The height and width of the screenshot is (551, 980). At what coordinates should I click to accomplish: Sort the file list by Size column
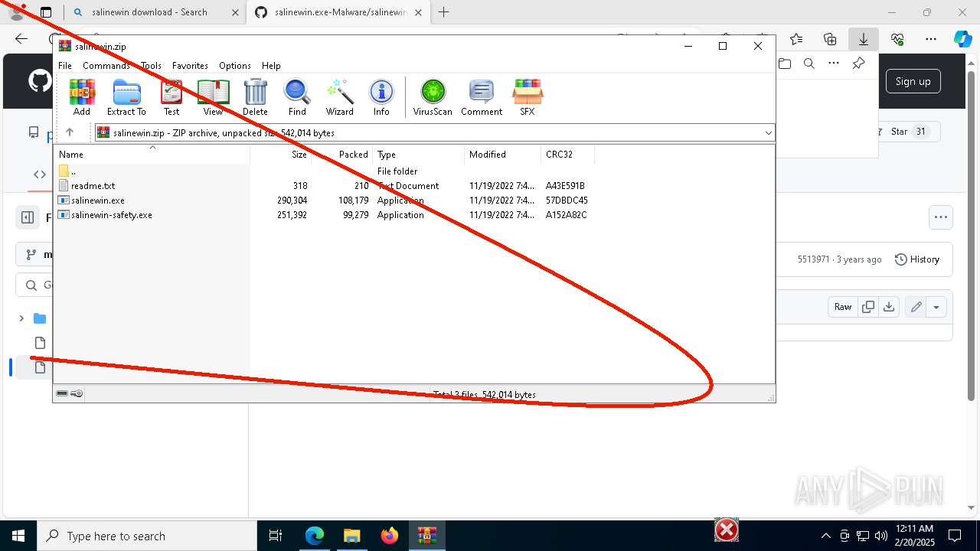281,154
